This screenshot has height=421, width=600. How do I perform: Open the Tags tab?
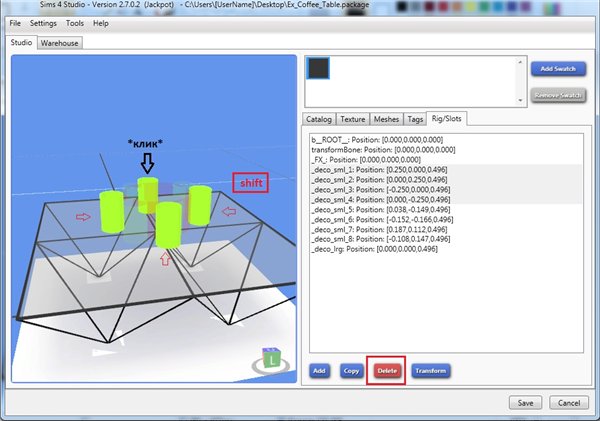(415, 119)
